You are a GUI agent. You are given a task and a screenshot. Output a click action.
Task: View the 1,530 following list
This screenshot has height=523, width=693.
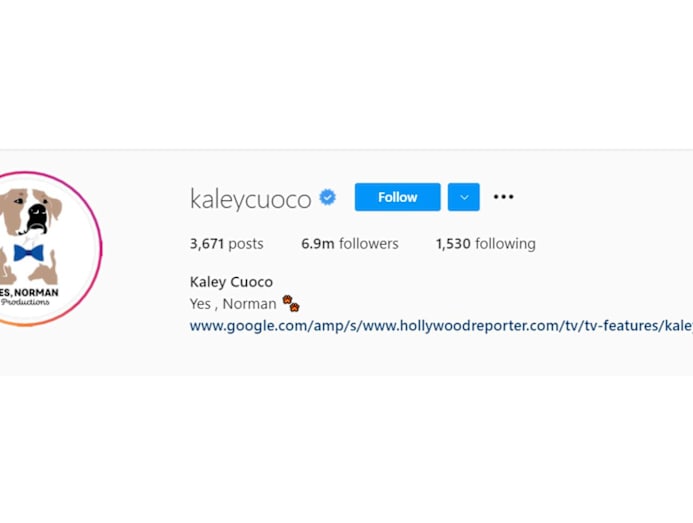click(486, 244)
